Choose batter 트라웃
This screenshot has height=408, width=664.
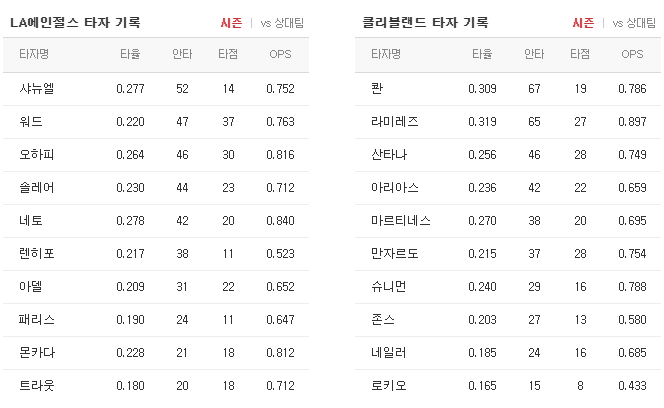(36, 386)
